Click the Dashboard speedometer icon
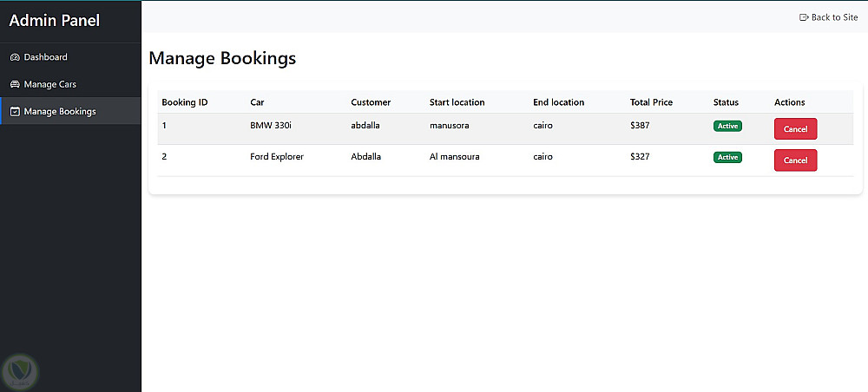The height and width of the screenshot is (392, 868). pyautogui.click(x=15, y=57)
